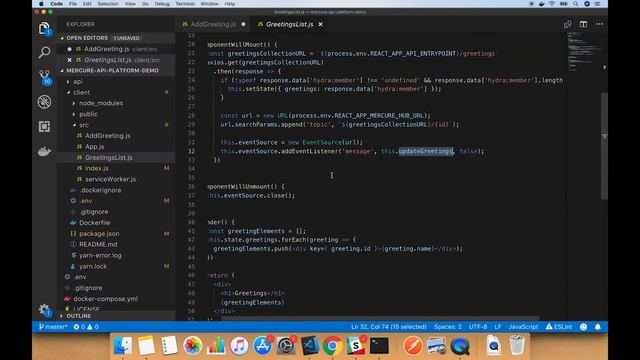The width and height of the screenshot is (640, 360).
Task: Open the Docker view in the activity bar
Action: [44, 151]
